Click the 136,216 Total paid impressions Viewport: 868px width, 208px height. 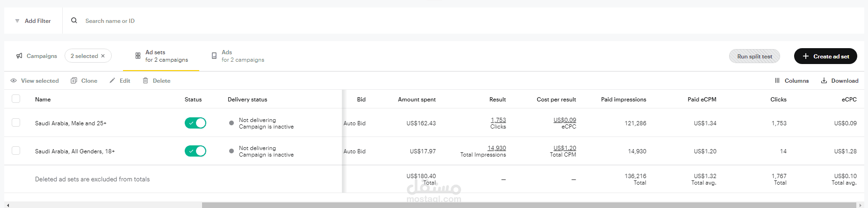pos(636,176)
